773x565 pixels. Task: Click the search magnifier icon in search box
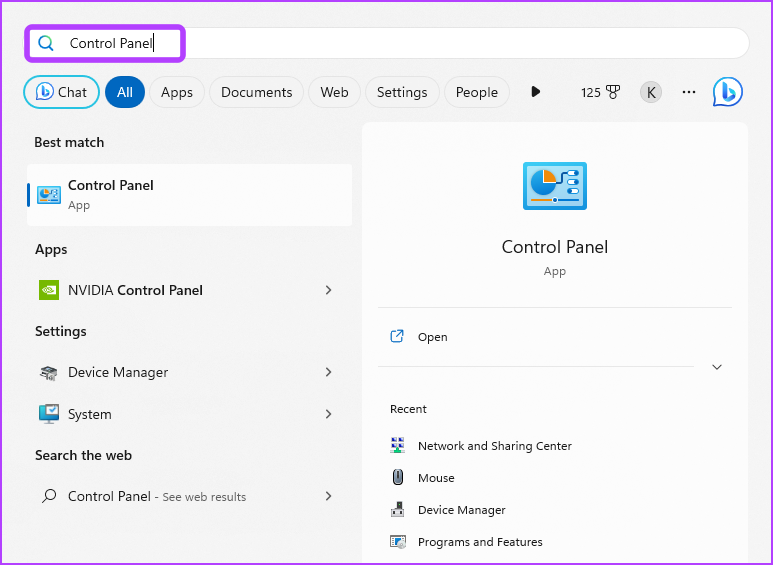coord(46,43)
